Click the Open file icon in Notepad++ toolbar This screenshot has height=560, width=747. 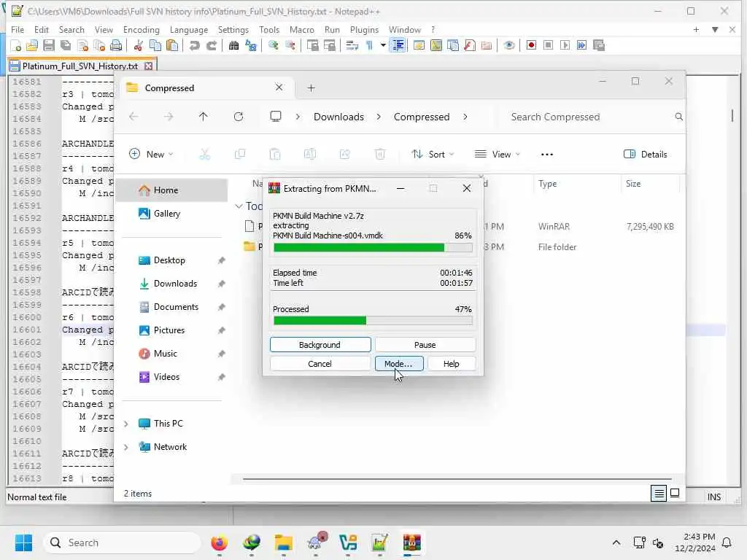[32, 46]
